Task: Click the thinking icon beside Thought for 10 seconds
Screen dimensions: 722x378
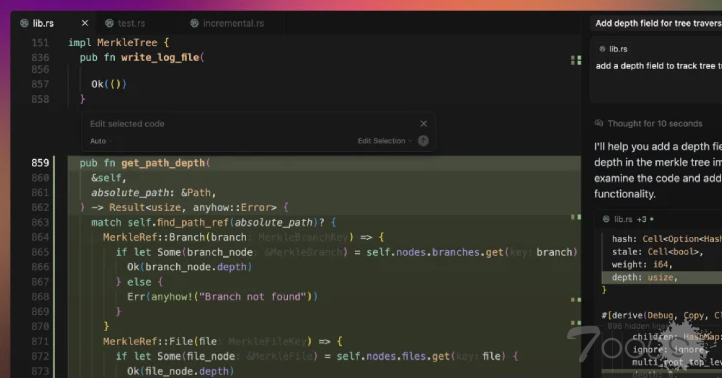Action: pos(599,123)
